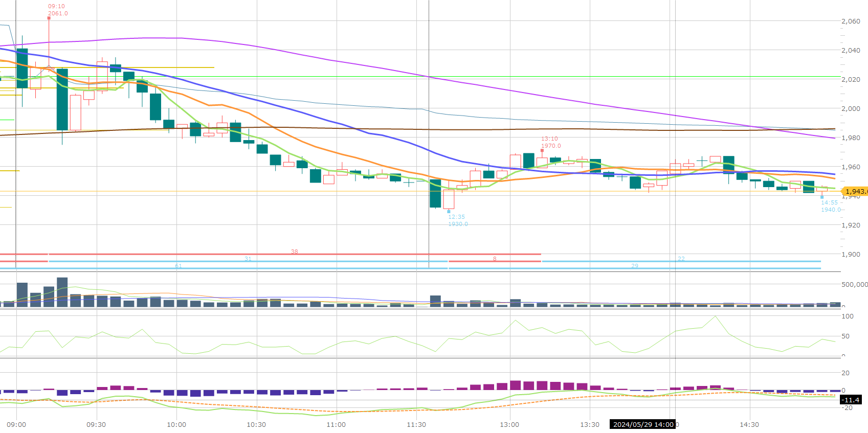The height and width of the screenshot is (433, 868).
Task: Click the 500,000 volume axis label
Action: [854, 284]
